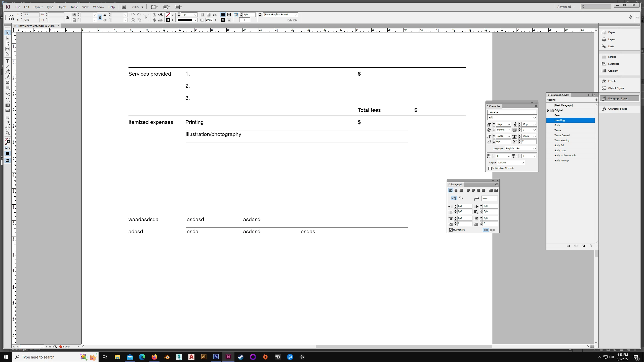Select the Pen tool
The image size is (644, 362).
8,72
